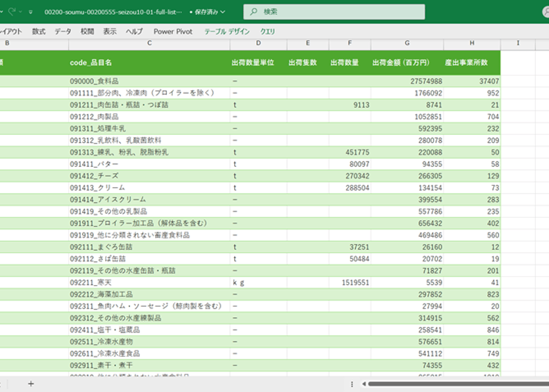Image resolution: width=549 pixels, height=392 pixels.
Task: Switch to the 表示 ribbon tab
Action: 110,31
